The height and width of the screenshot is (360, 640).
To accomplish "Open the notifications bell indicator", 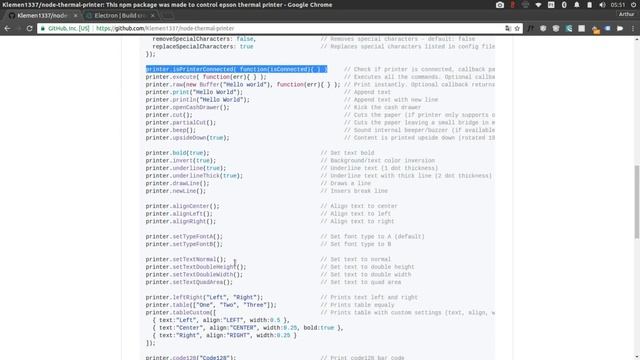I will [577, 5].
